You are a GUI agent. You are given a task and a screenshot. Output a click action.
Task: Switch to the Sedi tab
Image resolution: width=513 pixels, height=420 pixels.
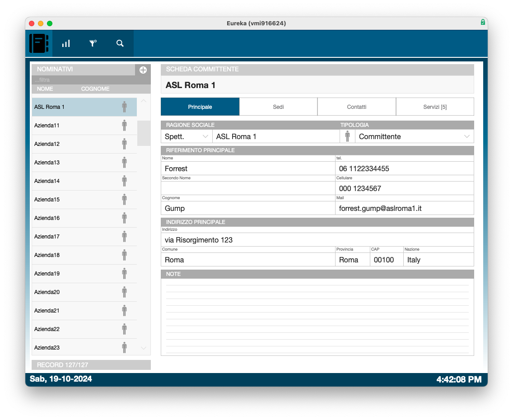[x=278, y=107]
